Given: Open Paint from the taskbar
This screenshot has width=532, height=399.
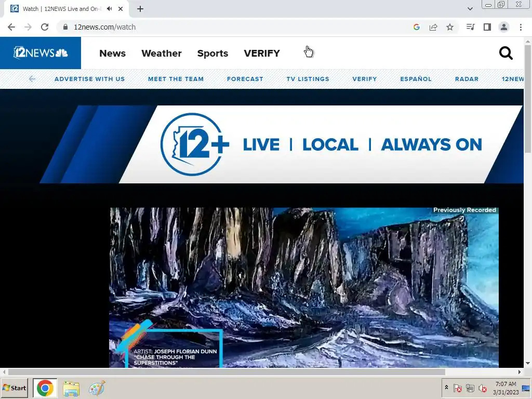Looking at the screenshot, I should (x=97, y=388).
